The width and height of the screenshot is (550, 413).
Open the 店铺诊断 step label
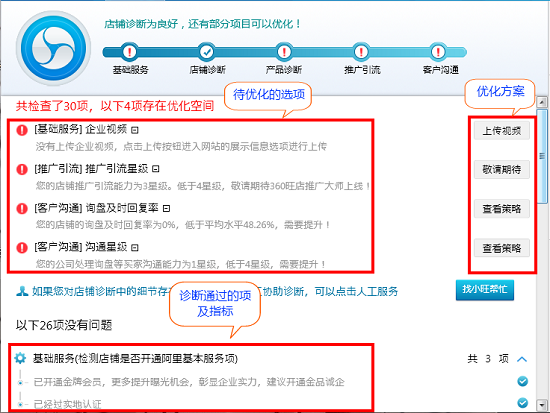tap(207, 70)
